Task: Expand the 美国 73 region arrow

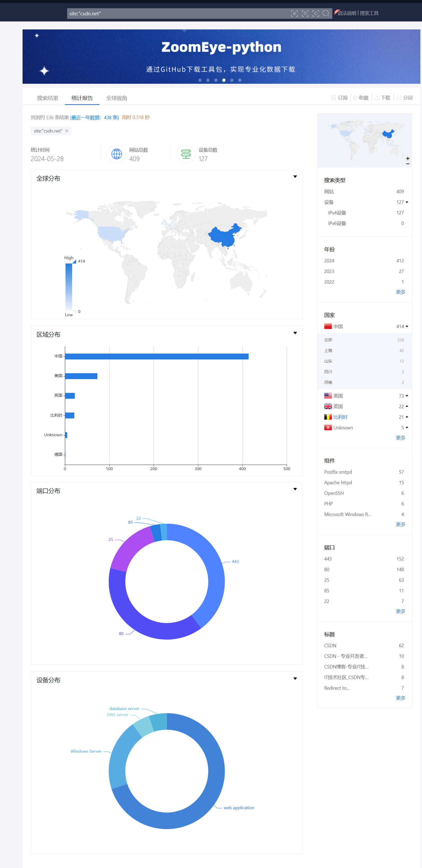Action: [x=407, y=396]
